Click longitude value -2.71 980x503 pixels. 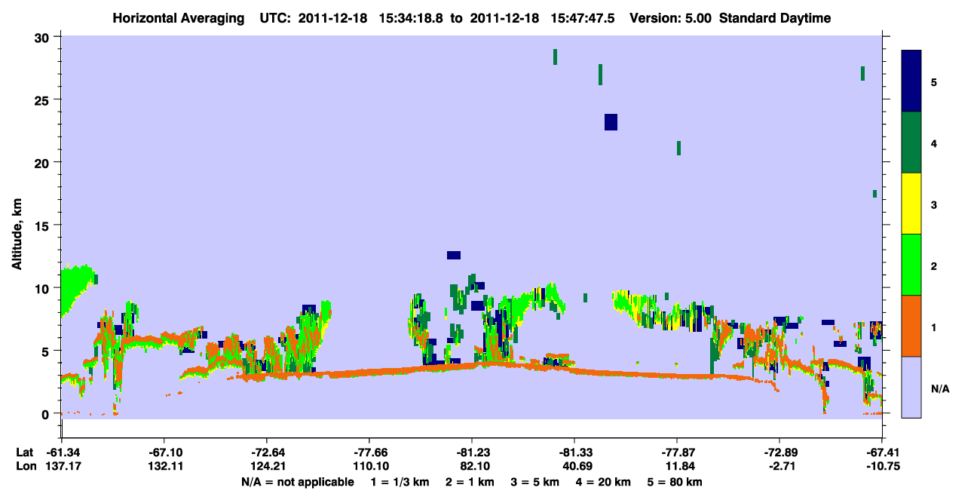point(779,466)
